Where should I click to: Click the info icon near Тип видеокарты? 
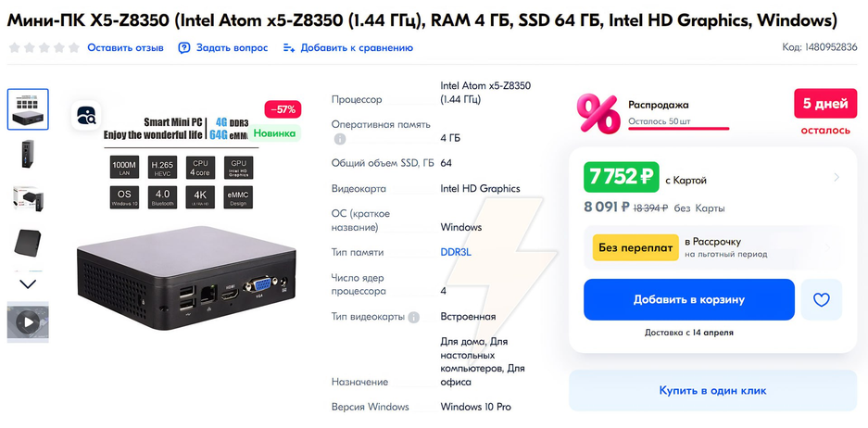[414, 317]
